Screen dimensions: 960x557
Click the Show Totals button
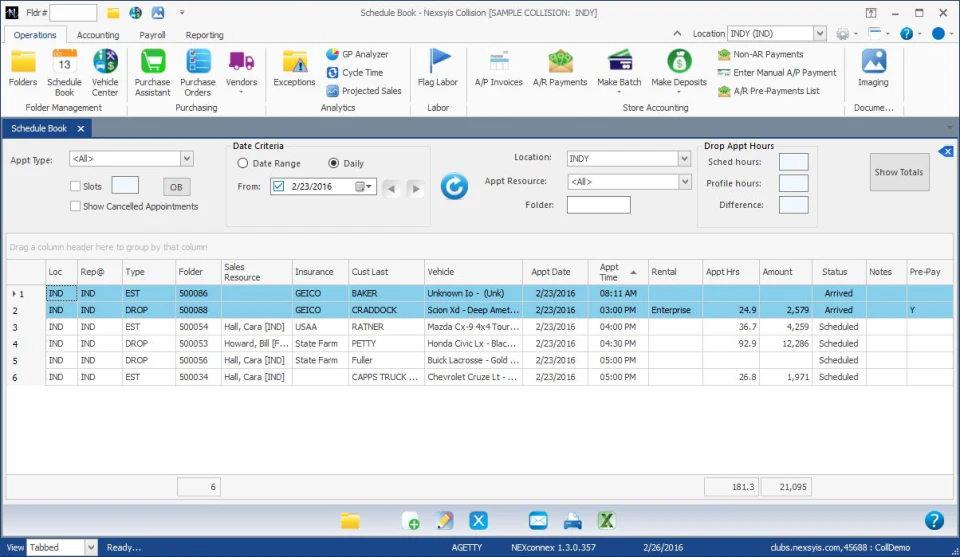899,172
